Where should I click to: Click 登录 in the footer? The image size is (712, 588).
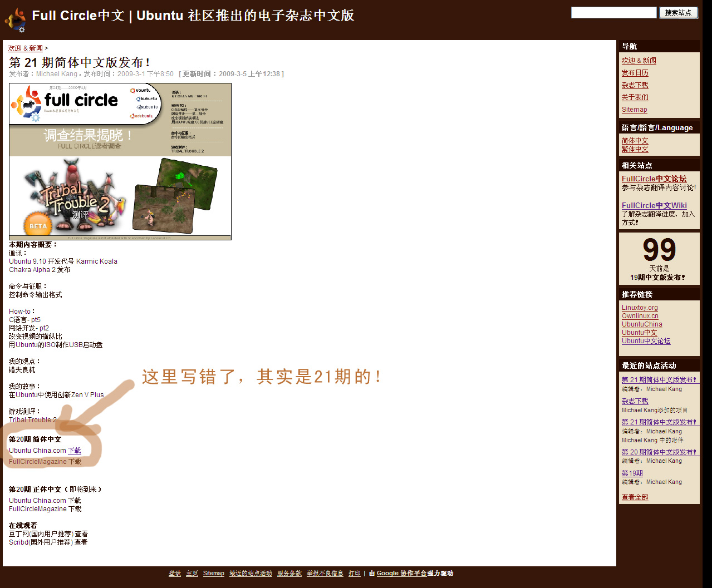(x=175, y=574)
